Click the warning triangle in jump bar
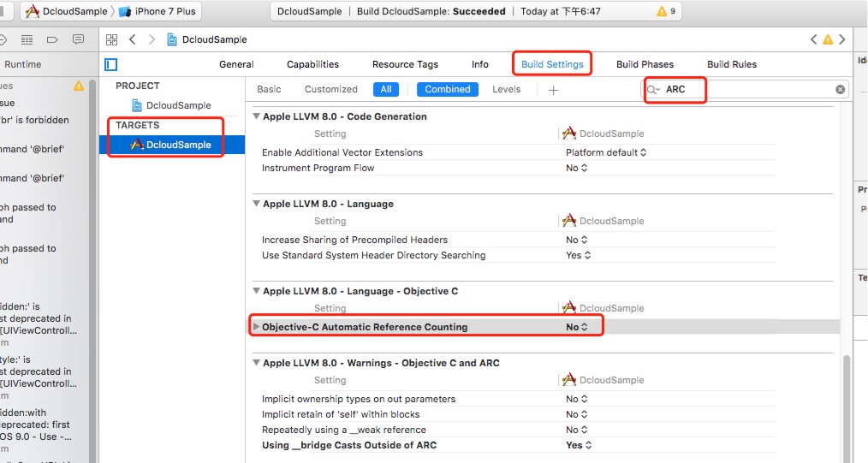868x463 pixels. coord(828,39)
